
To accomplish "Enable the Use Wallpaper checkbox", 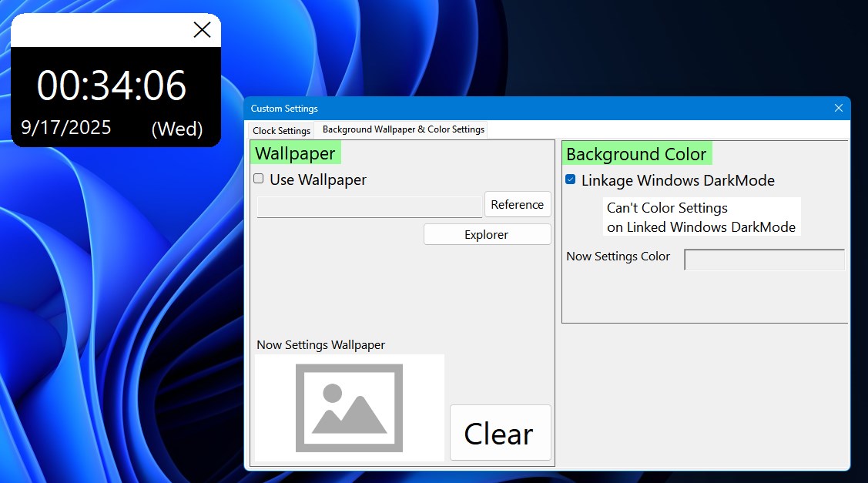I will tap(259, 179).
